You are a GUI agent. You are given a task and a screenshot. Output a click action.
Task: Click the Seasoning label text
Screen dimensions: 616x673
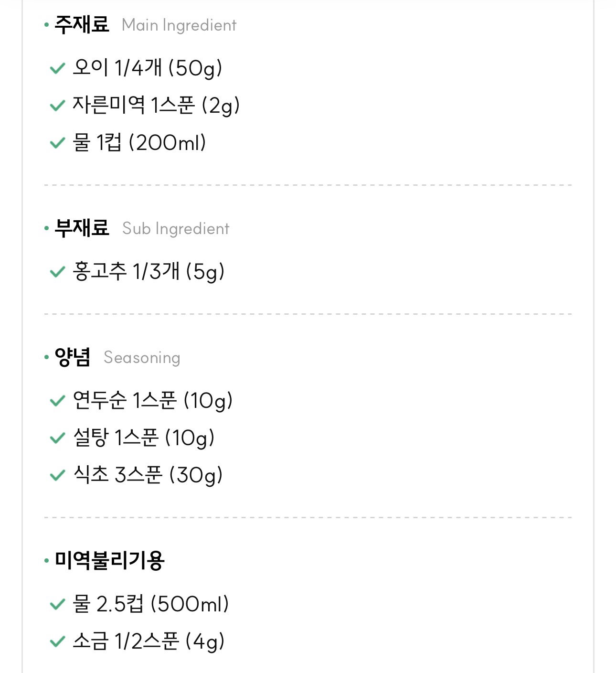tap(142, 358)
